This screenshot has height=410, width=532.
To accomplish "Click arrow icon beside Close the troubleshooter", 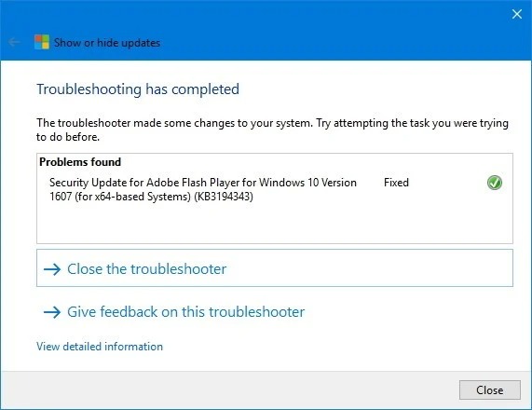I will point(52,269).
